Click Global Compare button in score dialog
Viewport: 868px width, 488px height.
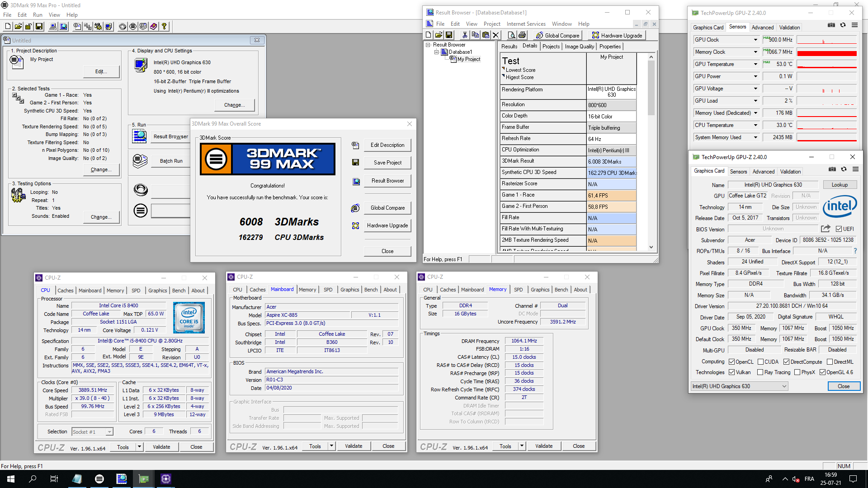tap(387, 208)
